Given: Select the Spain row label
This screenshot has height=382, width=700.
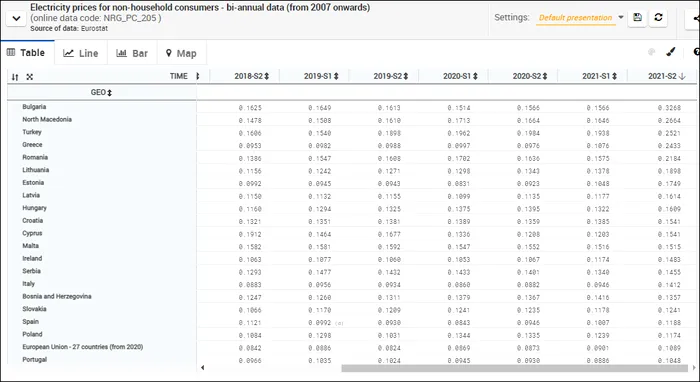Looking at the screenshot, I should point(30,321).
